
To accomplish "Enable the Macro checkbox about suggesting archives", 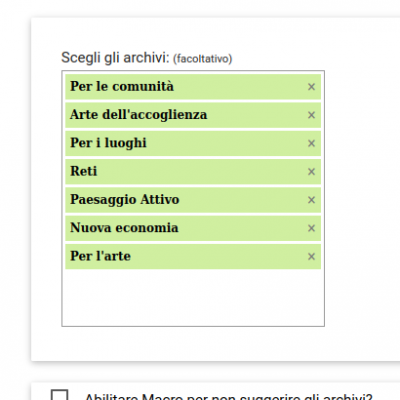I will pos(59,395).
